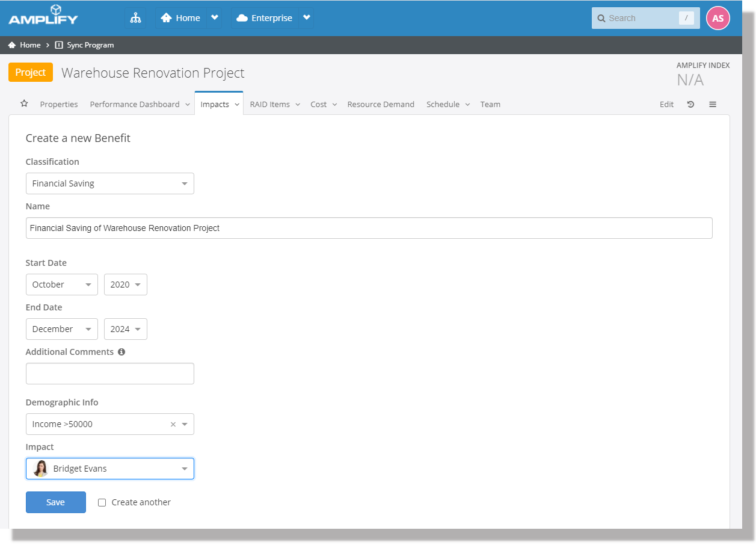Open the history icon next to Edit
The width and height of the screenshot is (756, 548).
[690, 104]
